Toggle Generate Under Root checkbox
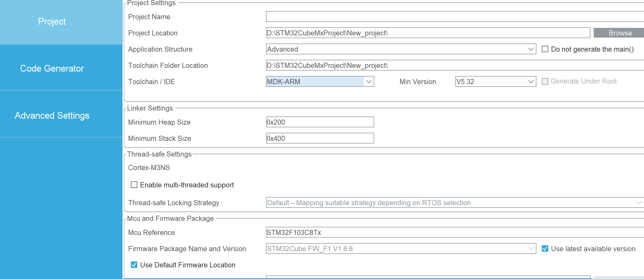Screen dimensions: 644x279 pos(545,81)
